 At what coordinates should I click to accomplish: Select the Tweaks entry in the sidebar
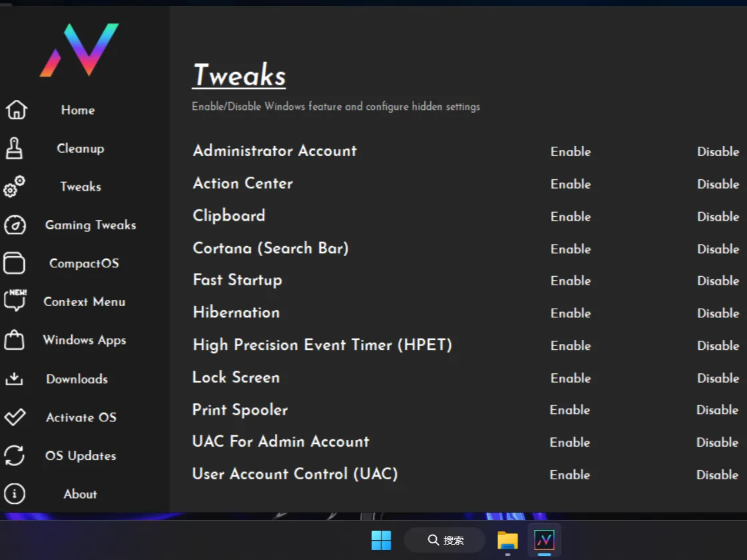[x=80, y=187]
